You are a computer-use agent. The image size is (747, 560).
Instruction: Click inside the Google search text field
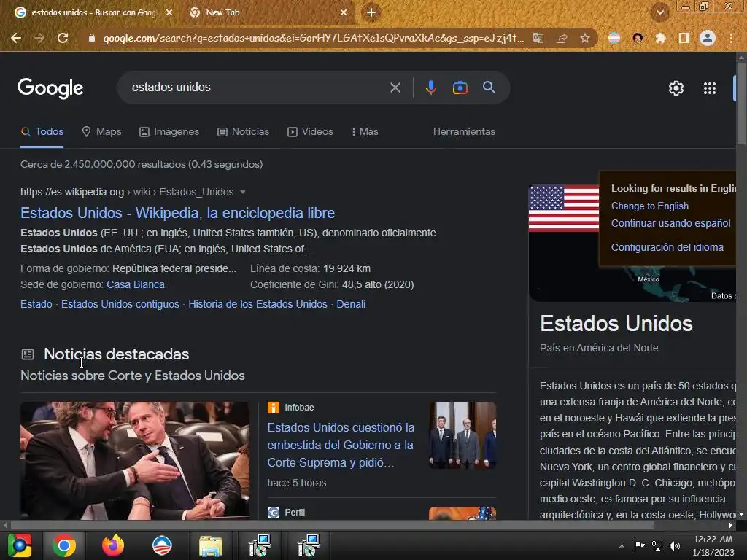258,87
